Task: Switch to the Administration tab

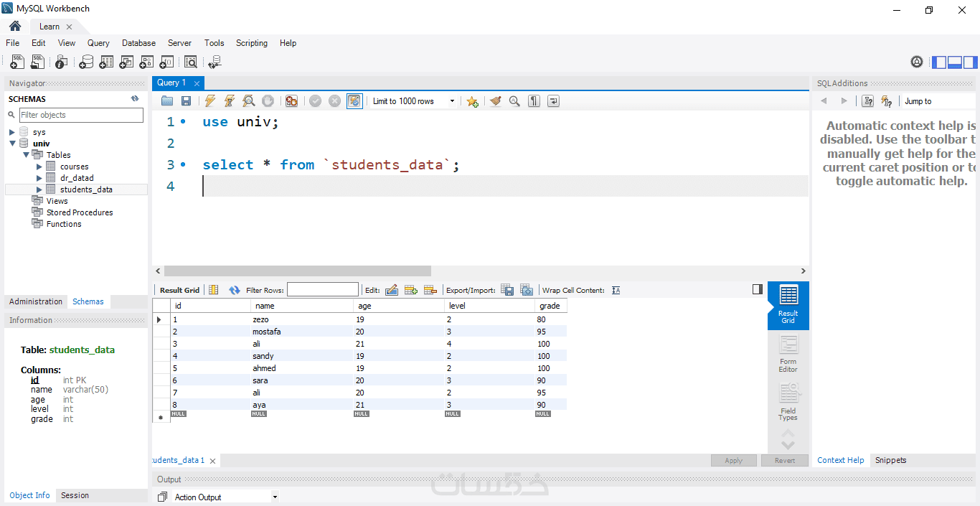Action: click(x=36, y=301)
